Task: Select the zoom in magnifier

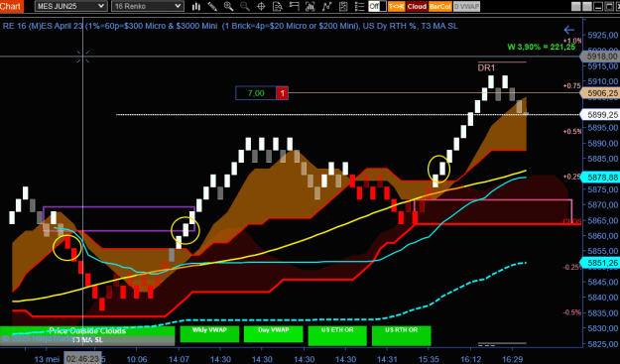Action: [228, 6]
